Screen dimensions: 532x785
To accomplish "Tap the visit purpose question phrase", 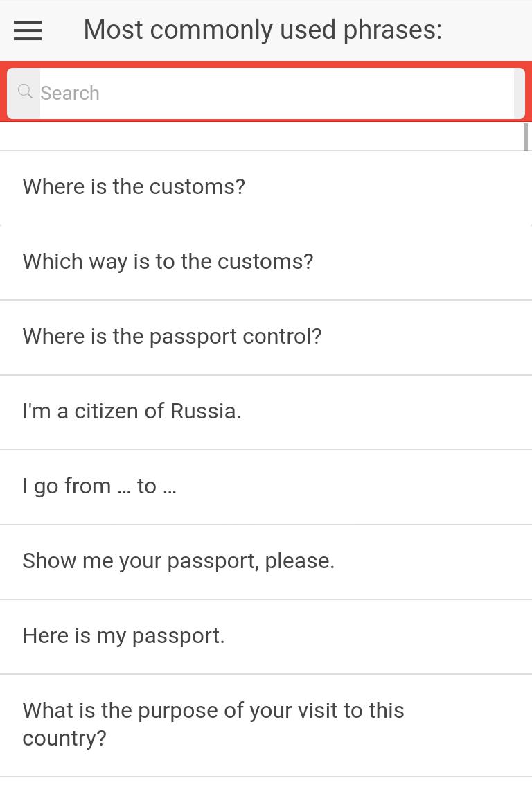I will tap(213, 724).
